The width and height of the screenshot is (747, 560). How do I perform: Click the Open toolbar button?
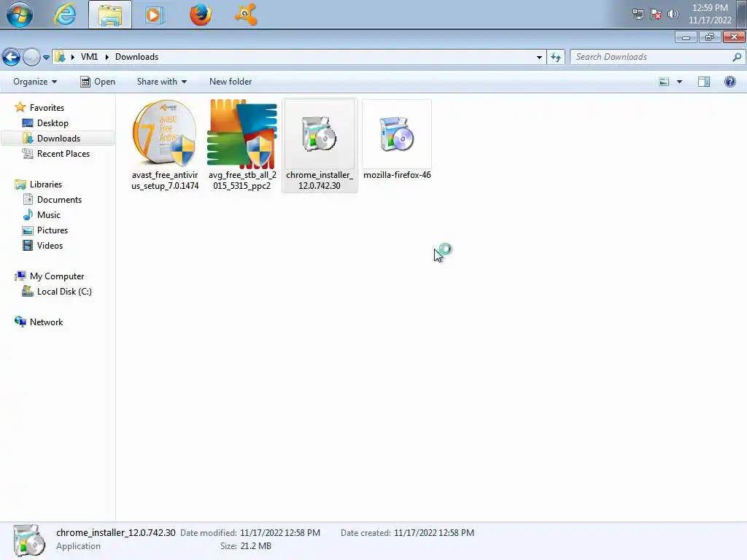tap(98, 82)
